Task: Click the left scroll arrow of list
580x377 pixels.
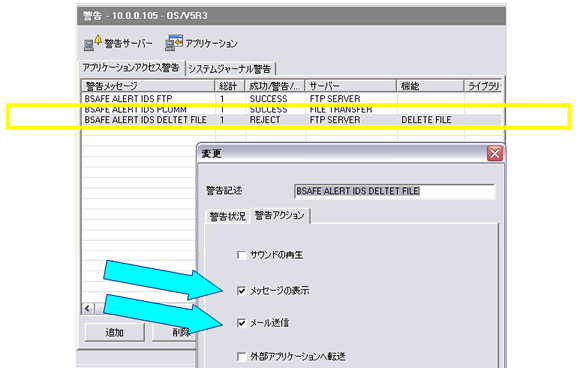Action: (88, 308)
